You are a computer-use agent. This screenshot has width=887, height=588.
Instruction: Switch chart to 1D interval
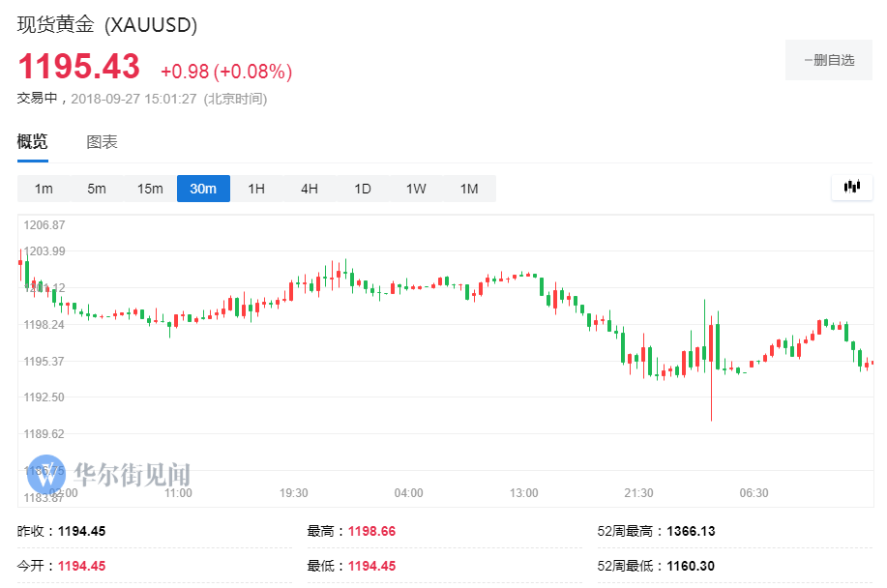(x=363, y=189)
